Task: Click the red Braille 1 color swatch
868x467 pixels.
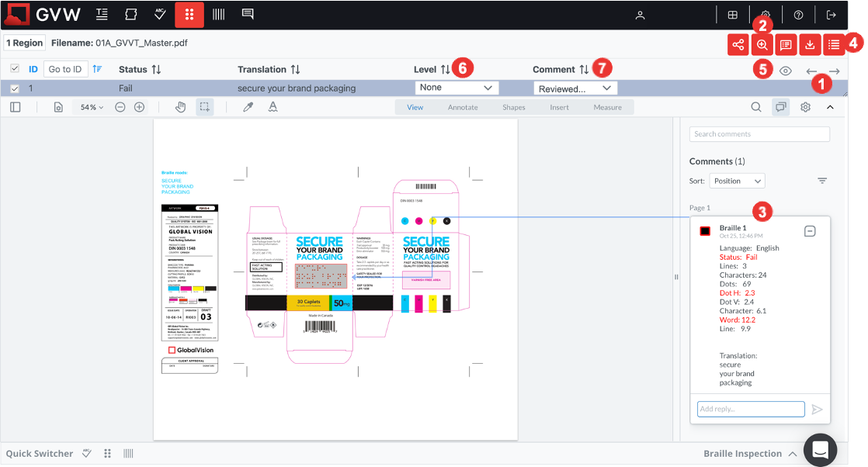Action: pyautogui.click(x=705, y=231)
